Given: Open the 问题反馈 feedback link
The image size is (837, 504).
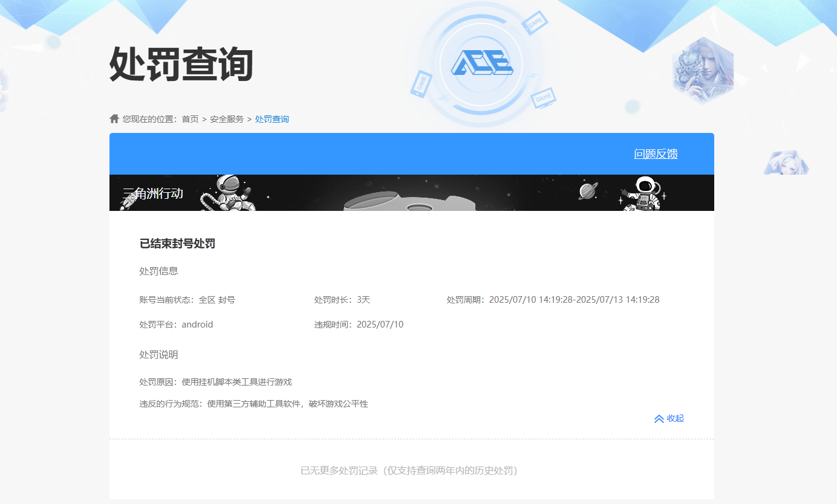Looking at the screenshot, I should click(655, 153).
